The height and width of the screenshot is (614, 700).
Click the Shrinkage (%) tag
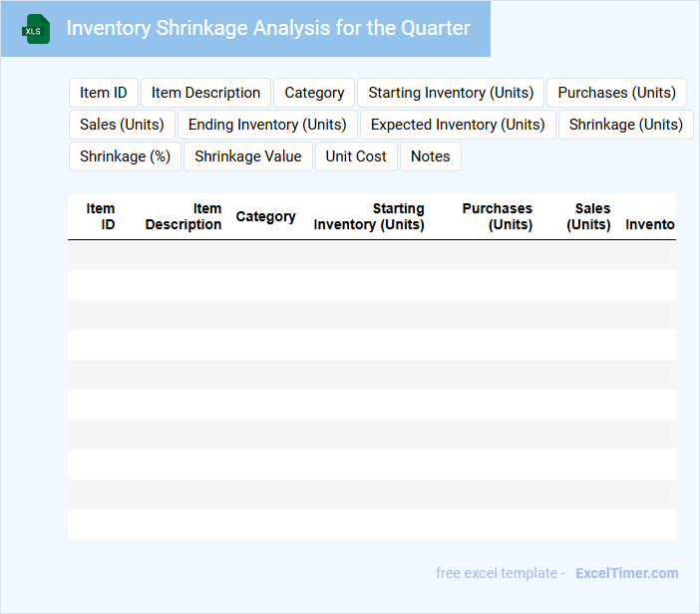(125, 156)
